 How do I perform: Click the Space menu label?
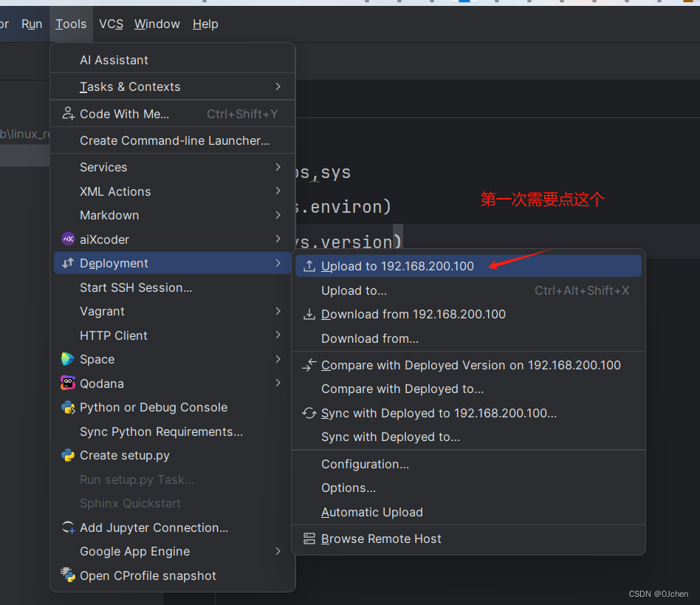(97, 360)
